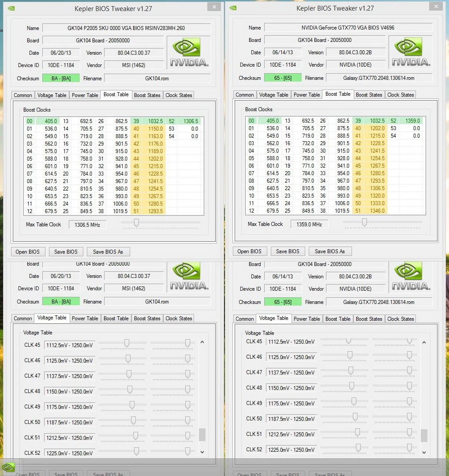Open the Clock States tab in the MSI Boost Table window
Image resolution: width=449 pixels, height=476 pixels.
coord(179,95)
